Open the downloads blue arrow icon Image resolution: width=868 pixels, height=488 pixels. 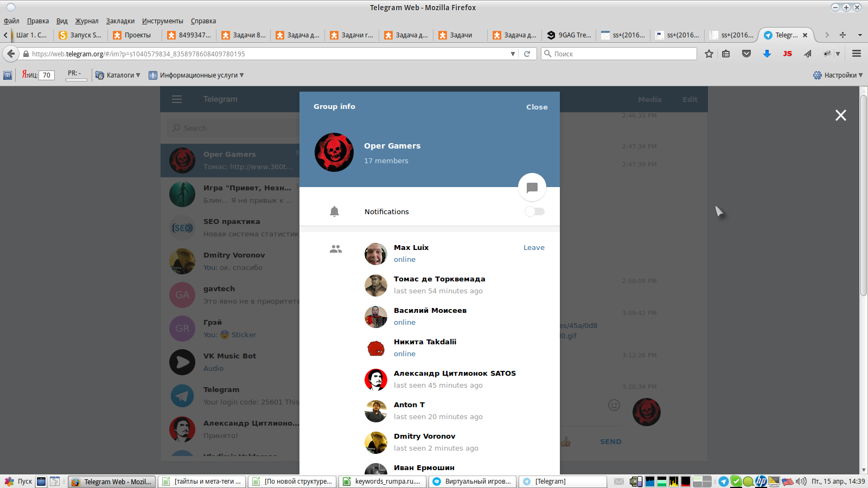tap(767, 54)
